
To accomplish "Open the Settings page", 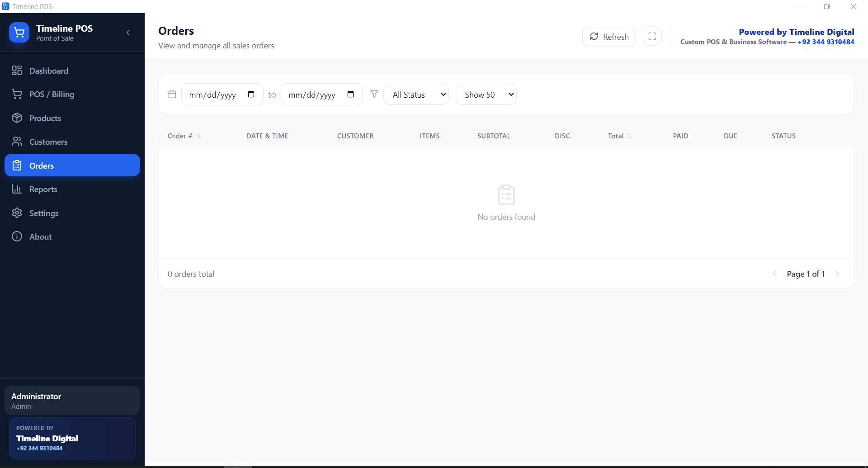I will 44,213.
